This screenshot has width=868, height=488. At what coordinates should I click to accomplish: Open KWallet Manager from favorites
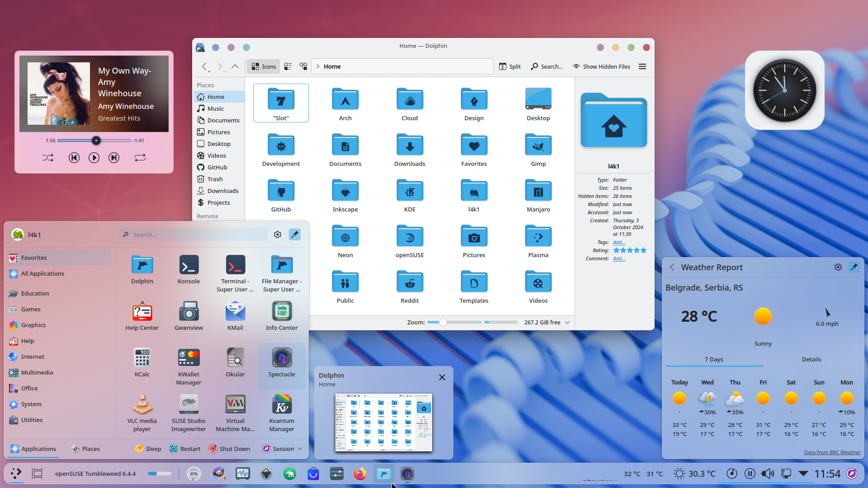pyautogui.click(x=189, y=366)
